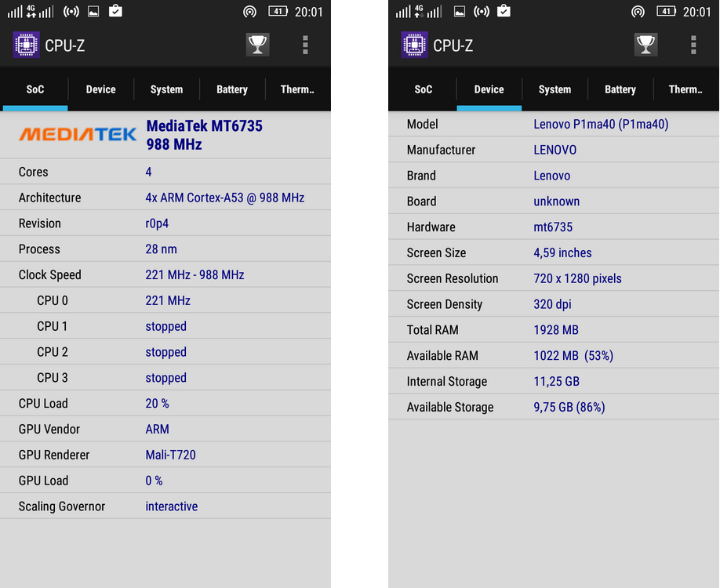Open System tab on the Device screen
The width and height of the screenshot is (720, 588).
(x=555, y=89)
